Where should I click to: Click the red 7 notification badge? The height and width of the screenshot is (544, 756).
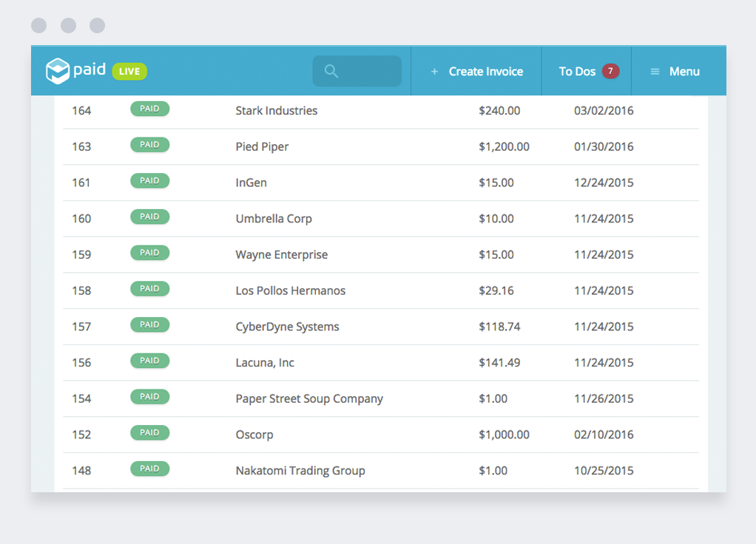(x=610, y=71)
